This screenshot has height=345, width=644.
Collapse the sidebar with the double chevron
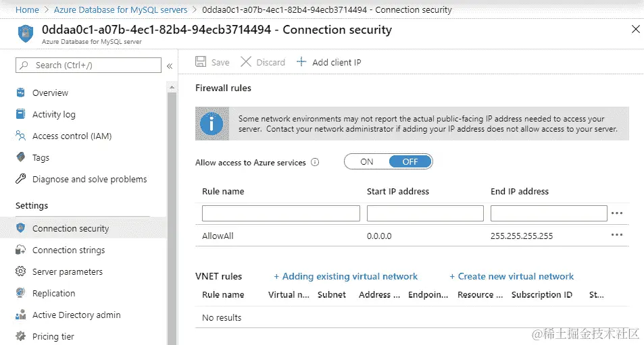(x=170, y=65)
